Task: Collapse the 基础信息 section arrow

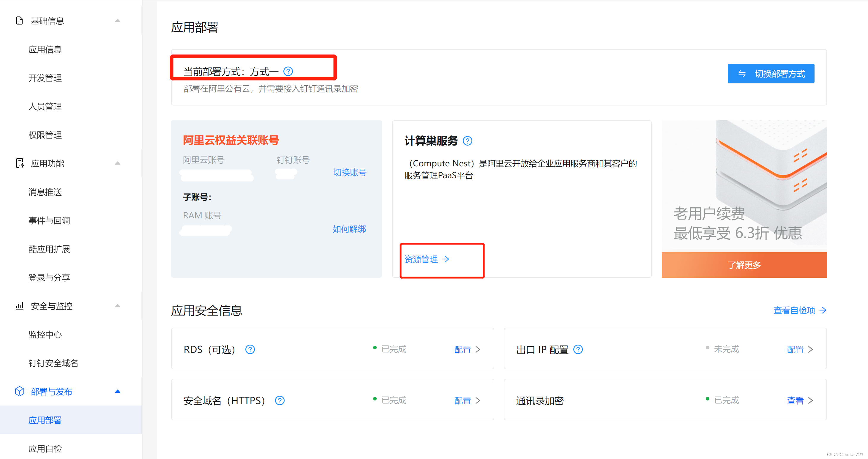Action: click(x=118, y=20)
